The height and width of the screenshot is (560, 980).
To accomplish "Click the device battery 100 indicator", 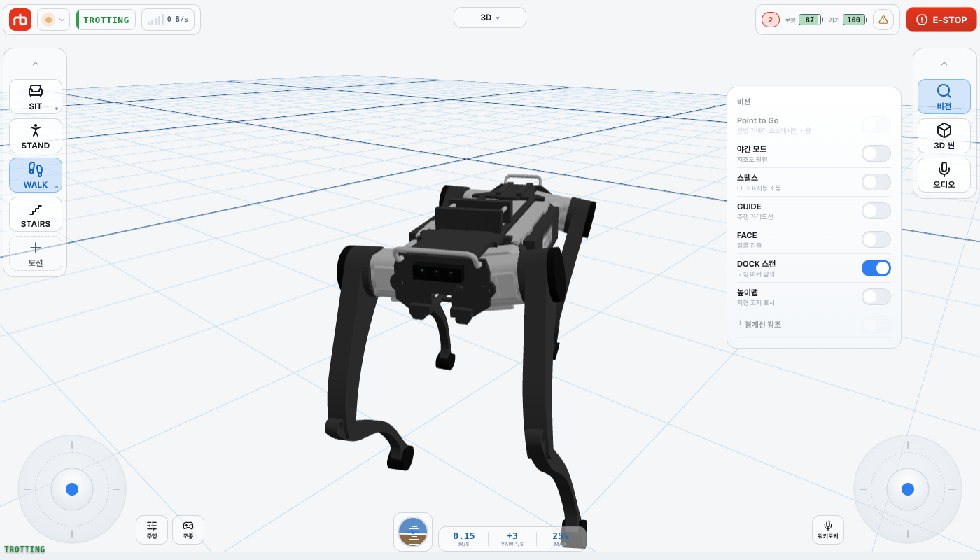I will pyautogui.click(x=854, y=20).
